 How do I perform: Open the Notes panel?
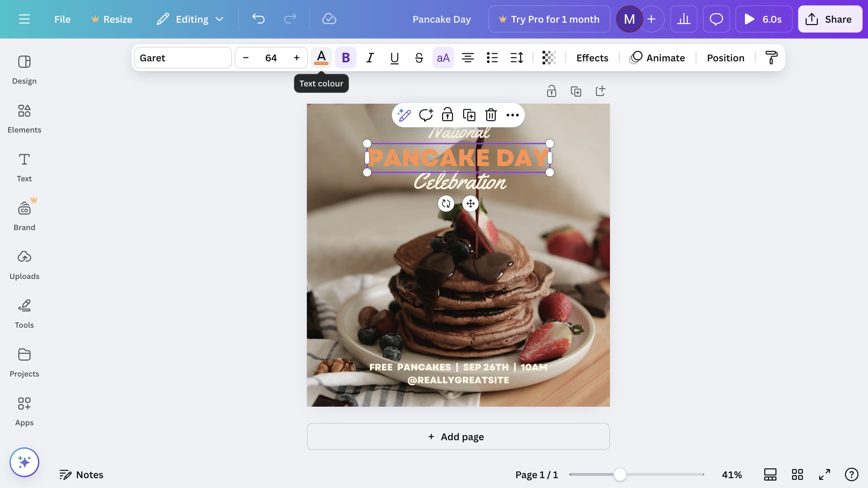tap(81, 475)
